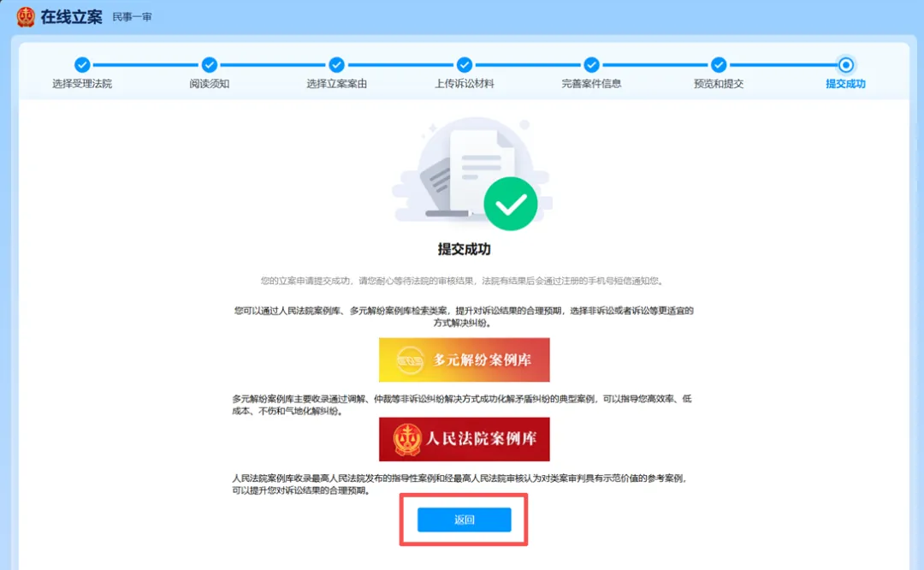Image resolution: width=924 pixels, height=570 pixels.
Task: Click the 上传诉讼材料 step checkmark icon
Action: pyautogui.click(x=465, y=65)
